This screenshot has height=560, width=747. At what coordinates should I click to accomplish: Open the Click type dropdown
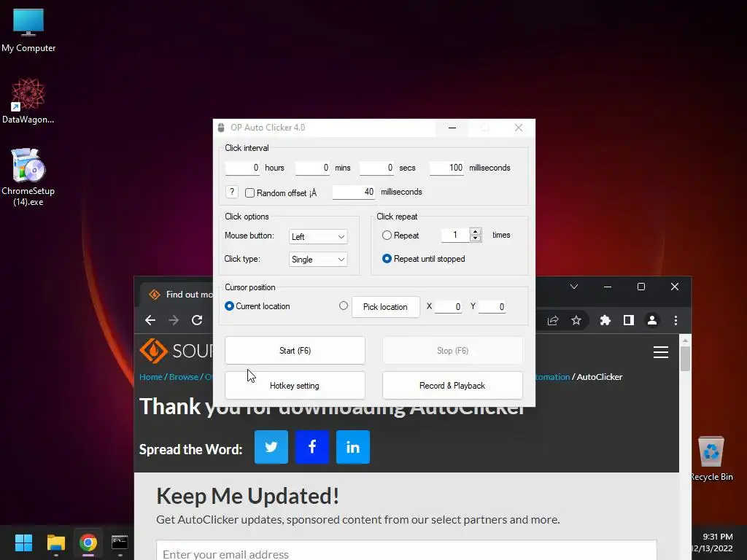[x=318, y=260]
